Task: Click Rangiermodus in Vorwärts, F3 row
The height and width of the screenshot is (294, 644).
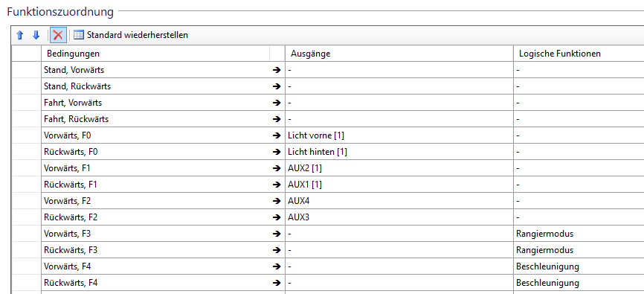Action: point(544,234)
